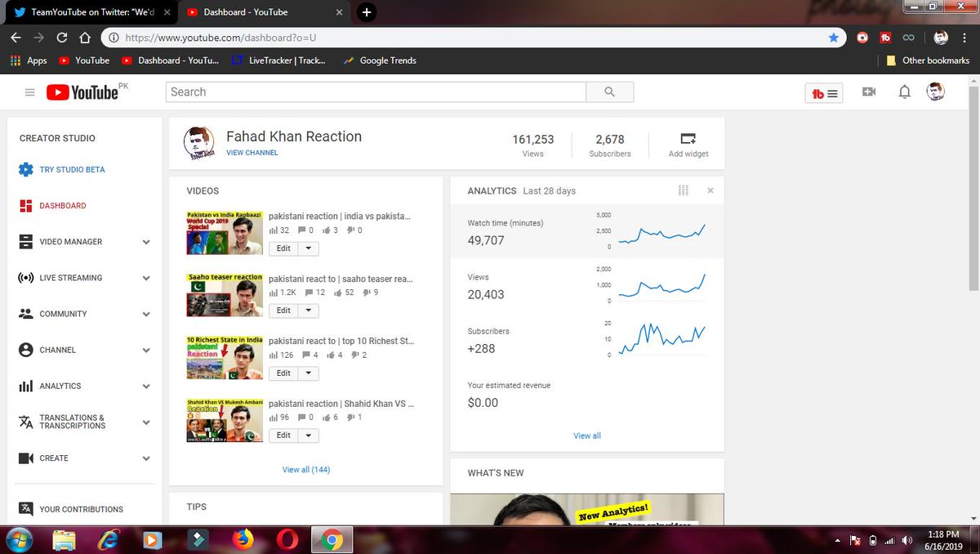Viewport: 980px width, 554px height.
Task: Open a new browser tab
Action: (x=367, y=12)
